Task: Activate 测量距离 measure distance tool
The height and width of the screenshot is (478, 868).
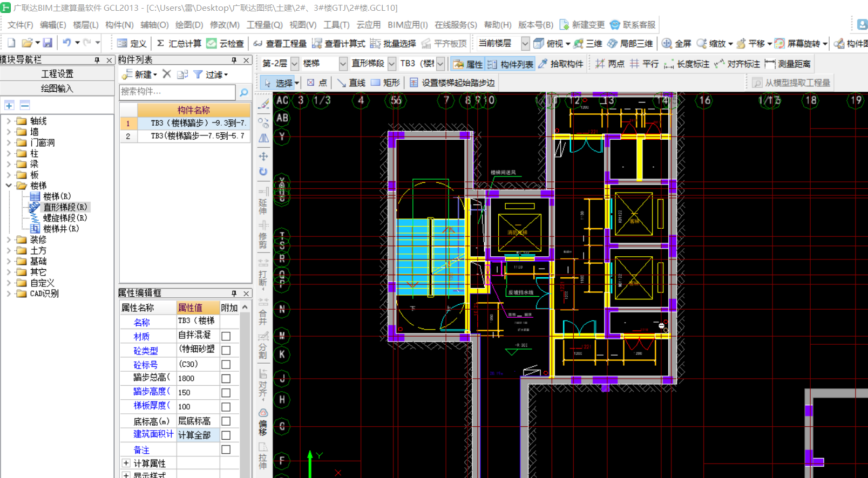Action: point(788,64)
